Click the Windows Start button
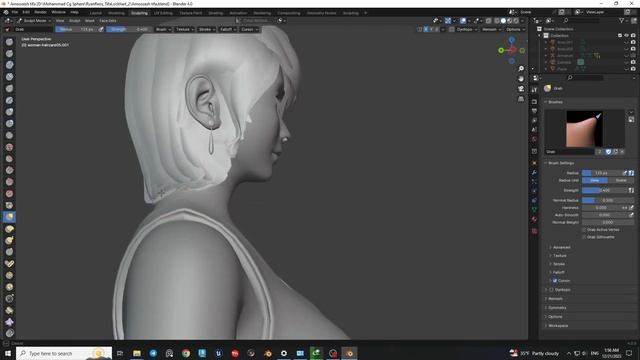Image resolution: width=640 pixels, height=360 pixels. pos(8,353)
